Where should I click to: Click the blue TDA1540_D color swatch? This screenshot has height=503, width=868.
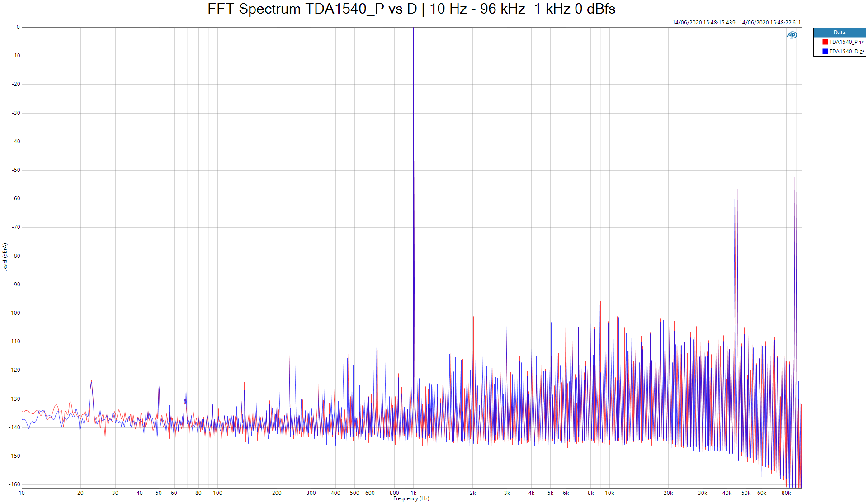(825, 52)
